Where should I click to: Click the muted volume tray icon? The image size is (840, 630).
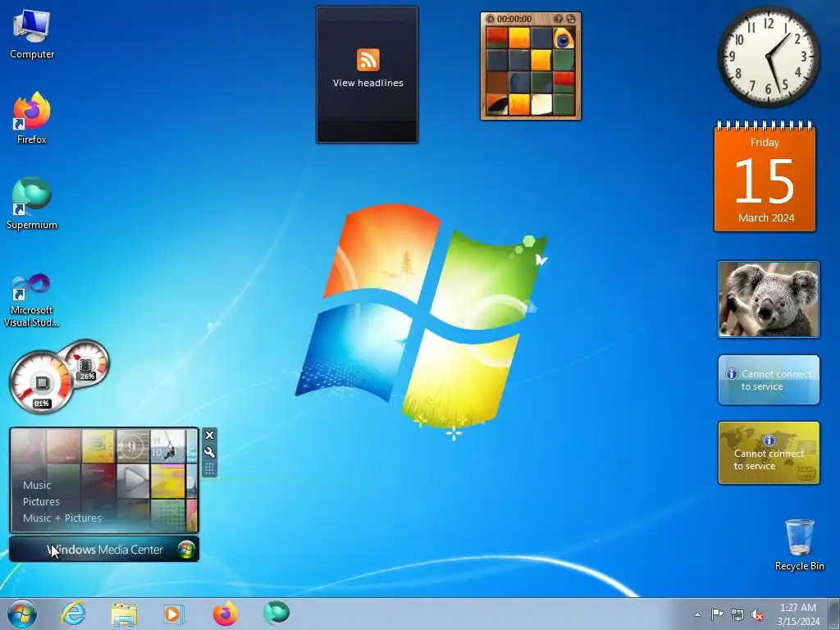(757, 614)
